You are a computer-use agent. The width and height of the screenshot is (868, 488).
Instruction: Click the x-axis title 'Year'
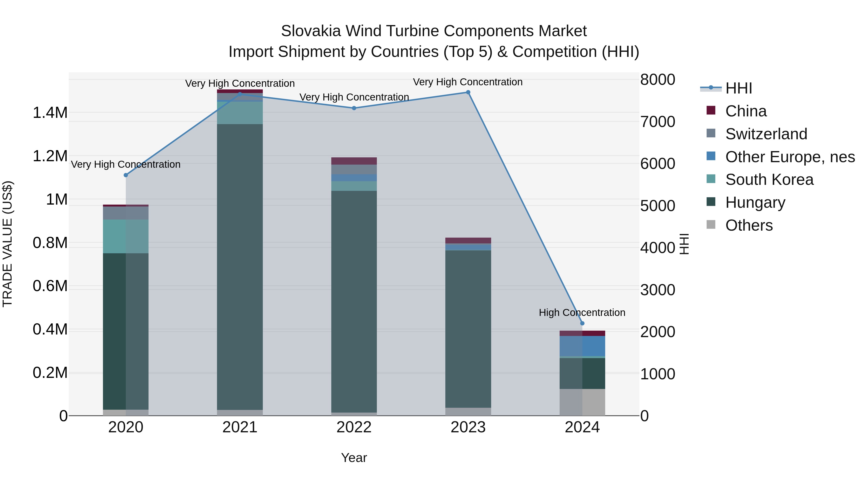click(x=354, y=458)
